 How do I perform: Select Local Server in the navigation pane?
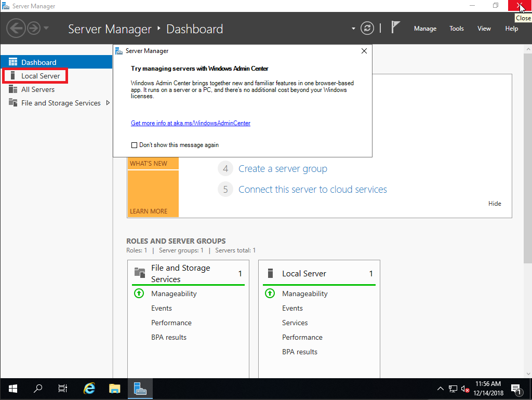click(56, 76)
